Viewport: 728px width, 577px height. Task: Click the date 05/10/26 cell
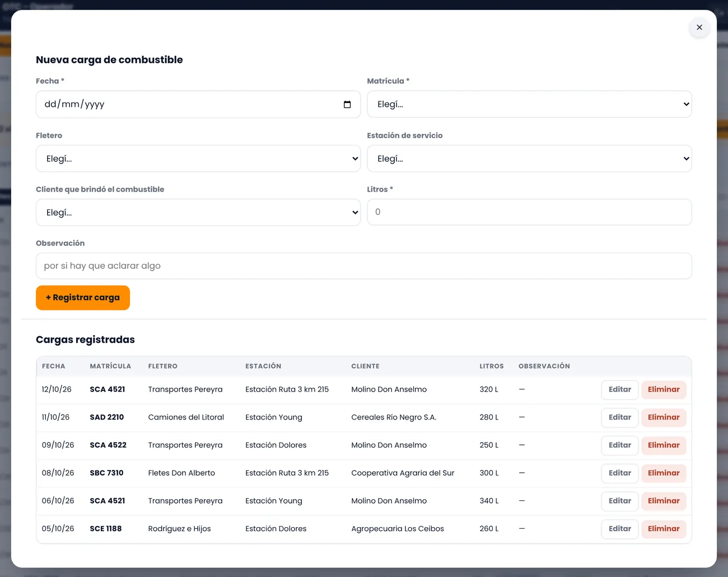pos(58,529)
